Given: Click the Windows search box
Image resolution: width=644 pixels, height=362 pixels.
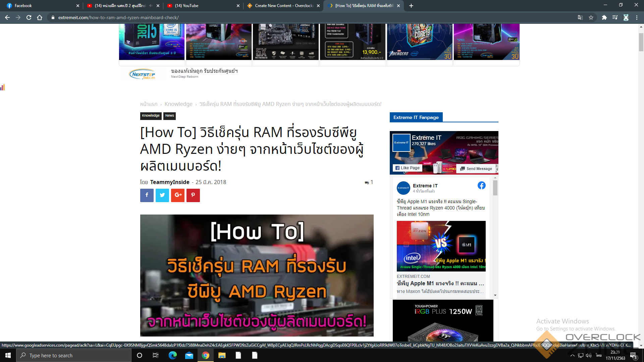Looking at the screenshot, I should tap(74, 355).
